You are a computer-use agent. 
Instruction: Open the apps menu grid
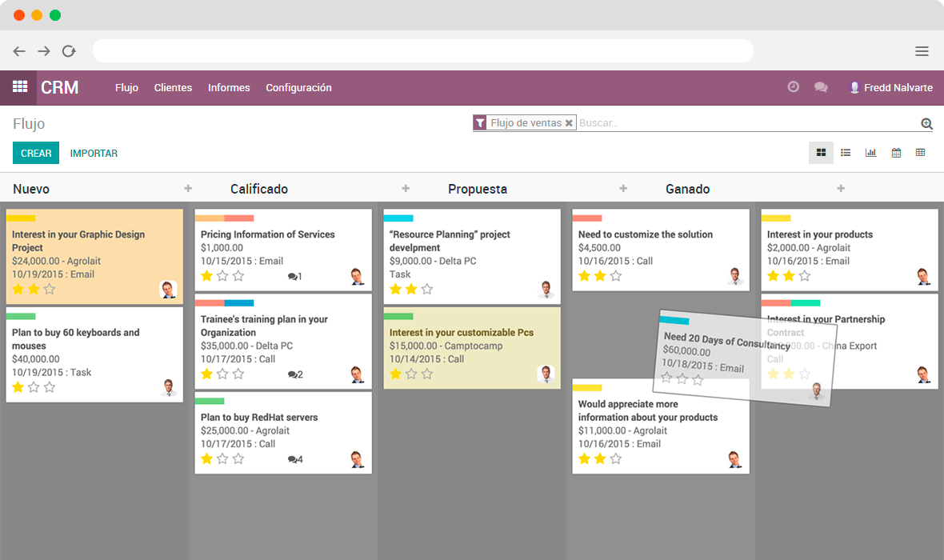[x=19, y=86]
